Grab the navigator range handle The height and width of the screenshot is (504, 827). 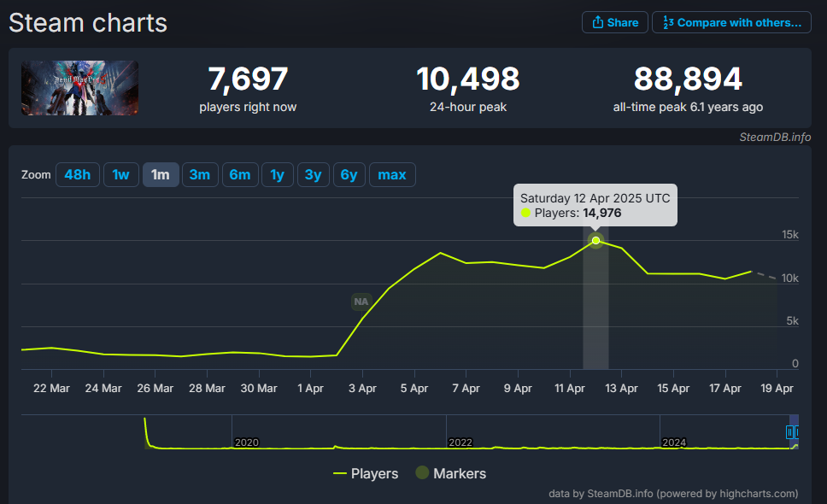tap(789, 432)
